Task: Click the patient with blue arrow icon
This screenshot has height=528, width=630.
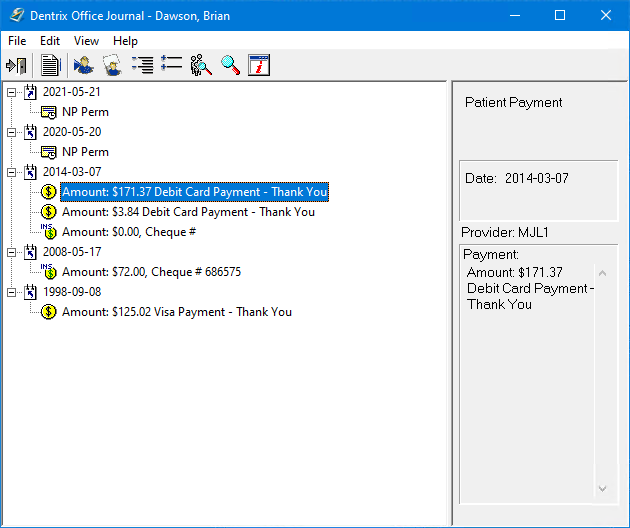Action: tap(83, 66)
